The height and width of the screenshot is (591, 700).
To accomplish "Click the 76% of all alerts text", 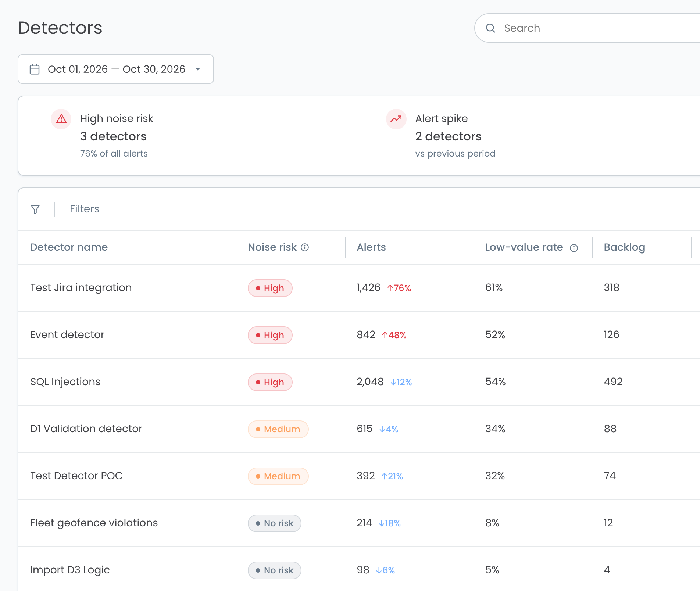I will click(x=114, y=154).
